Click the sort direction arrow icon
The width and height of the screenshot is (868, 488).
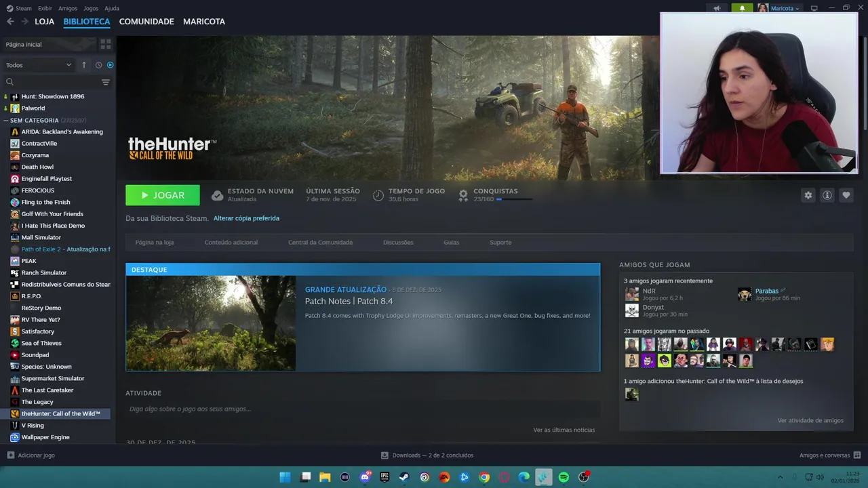tap(84, 65)
